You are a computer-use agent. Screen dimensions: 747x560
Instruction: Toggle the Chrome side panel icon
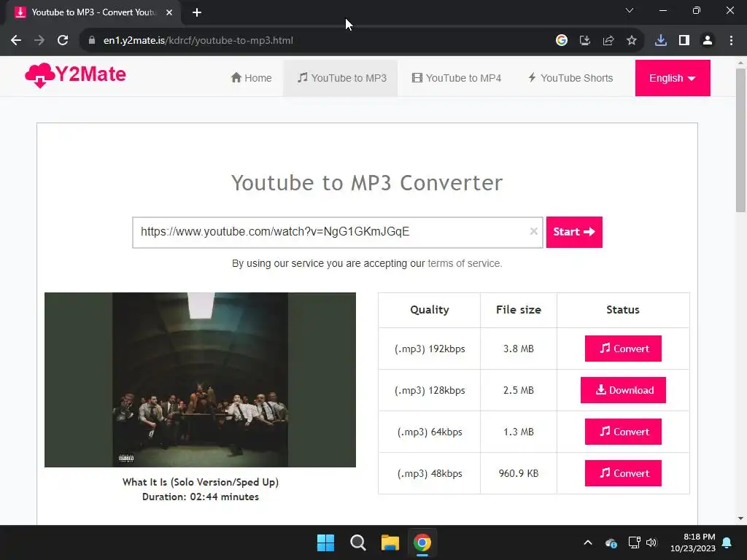[x=684, y=41]
